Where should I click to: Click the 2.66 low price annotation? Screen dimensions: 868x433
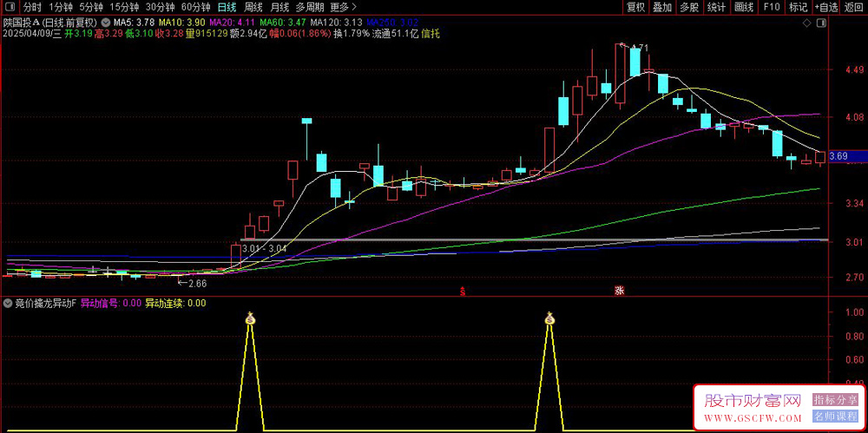click(x=197, y=284)
